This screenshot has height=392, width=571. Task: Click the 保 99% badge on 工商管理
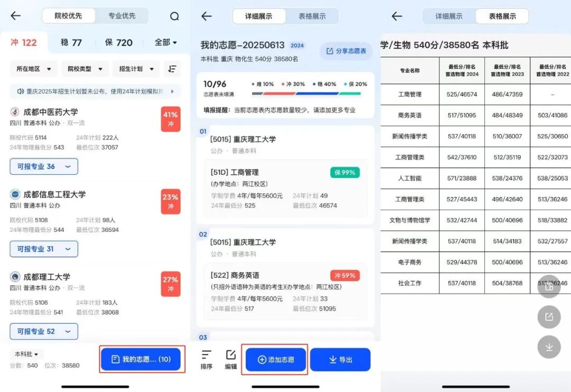[345, 173]
